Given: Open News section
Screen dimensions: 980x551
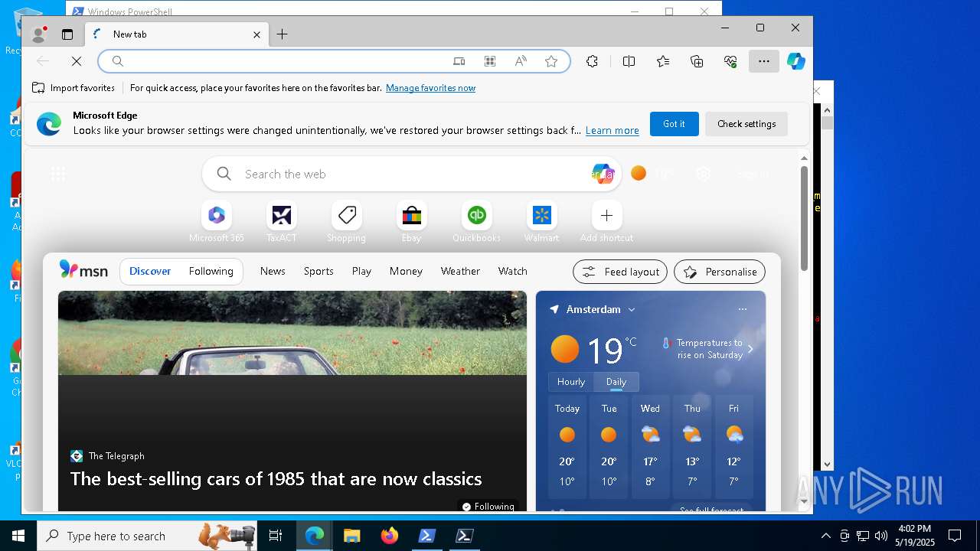Looking at the screenshot, I should pyautogui.click(x=273, y=271).
